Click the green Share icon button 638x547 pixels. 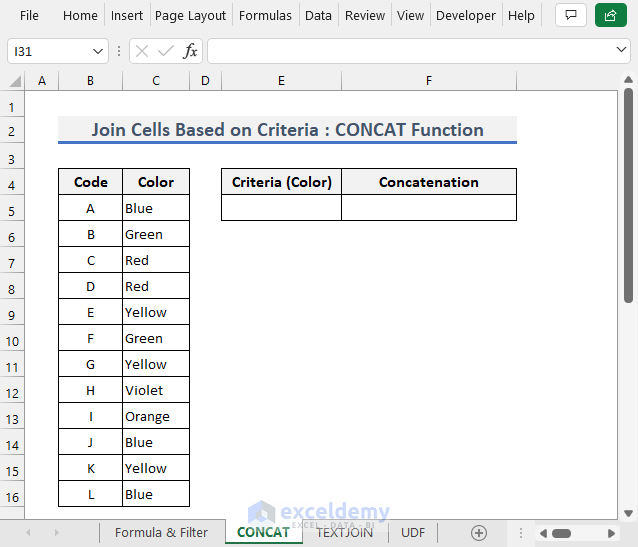coord(608,15)
